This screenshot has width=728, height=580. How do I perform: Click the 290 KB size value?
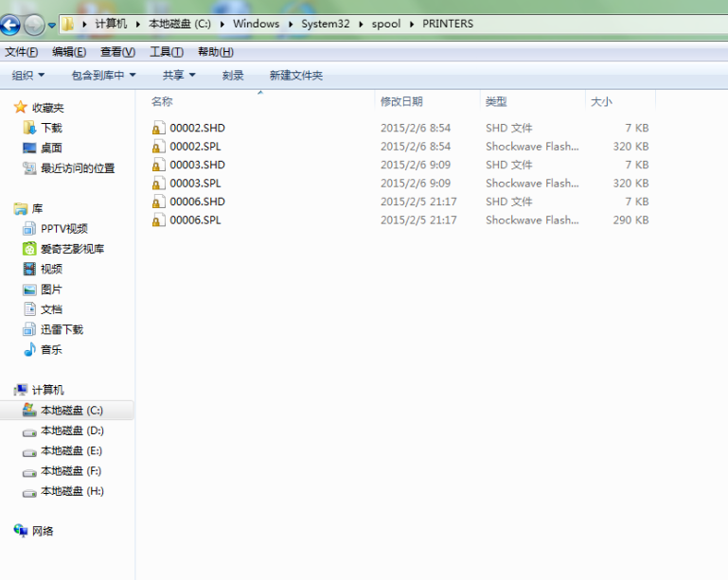pos(630,220)
